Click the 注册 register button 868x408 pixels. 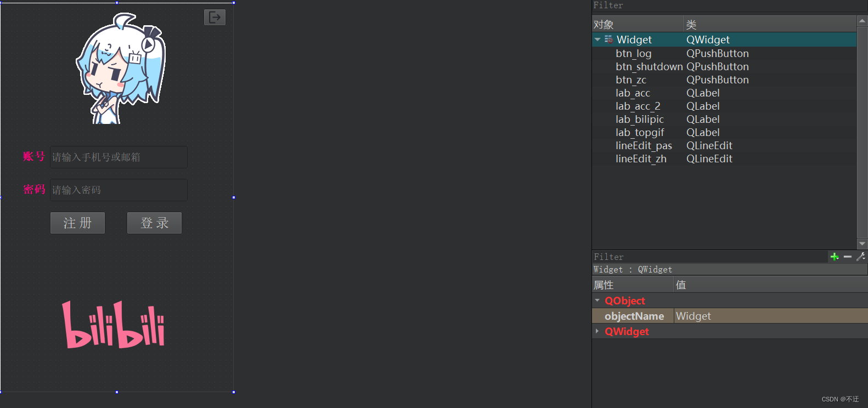[77, 223]
